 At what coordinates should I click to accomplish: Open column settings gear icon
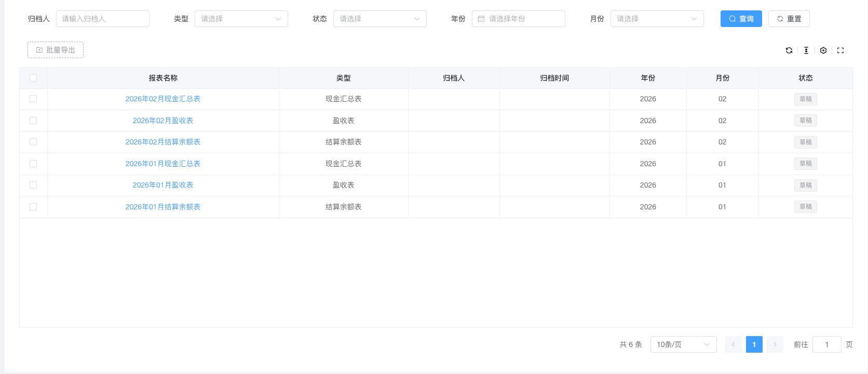[823, 50]
